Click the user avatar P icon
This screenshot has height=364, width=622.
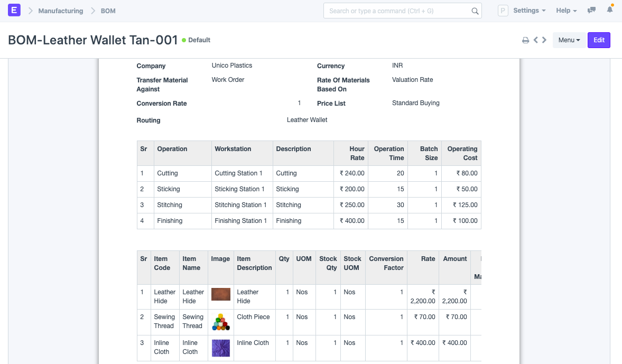click(x=503, y=11)
